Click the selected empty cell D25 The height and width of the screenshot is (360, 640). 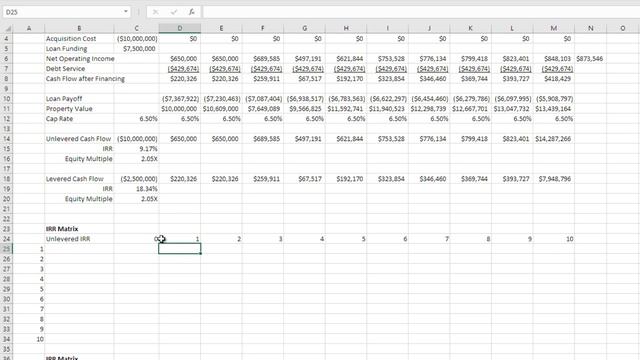pos(180,249)
